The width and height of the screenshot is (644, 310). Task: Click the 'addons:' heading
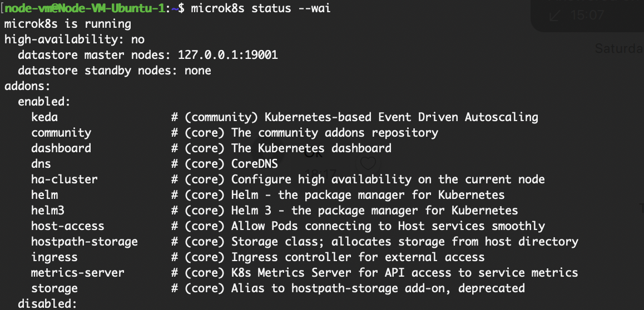click(27, 86)
